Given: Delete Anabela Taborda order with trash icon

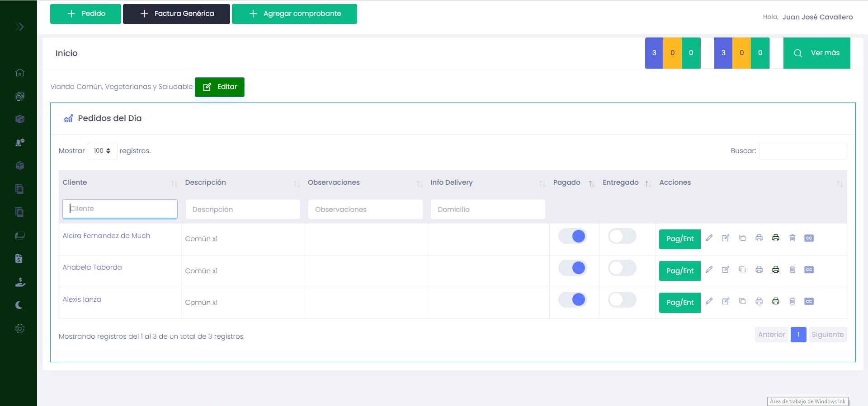Looking at the screenshot, I should coord(793,270).
